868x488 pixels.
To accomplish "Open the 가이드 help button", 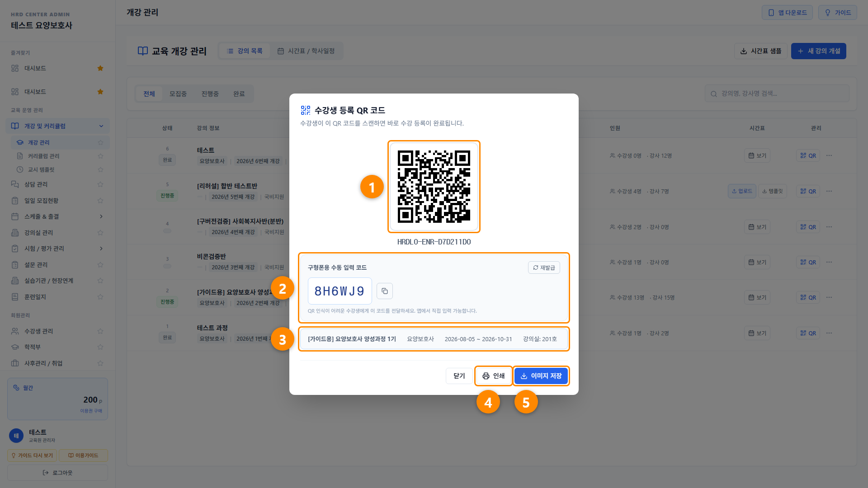I will pos(838,13).
